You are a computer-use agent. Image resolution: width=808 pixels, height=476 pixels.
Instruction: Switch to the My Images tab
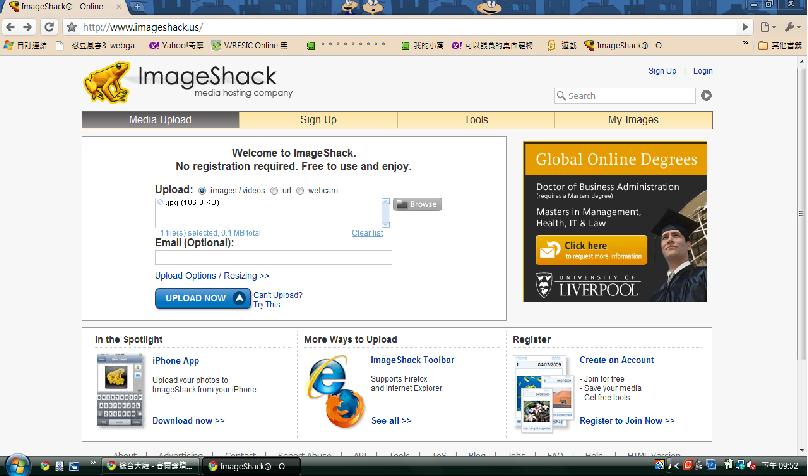(x=633, y=120)
